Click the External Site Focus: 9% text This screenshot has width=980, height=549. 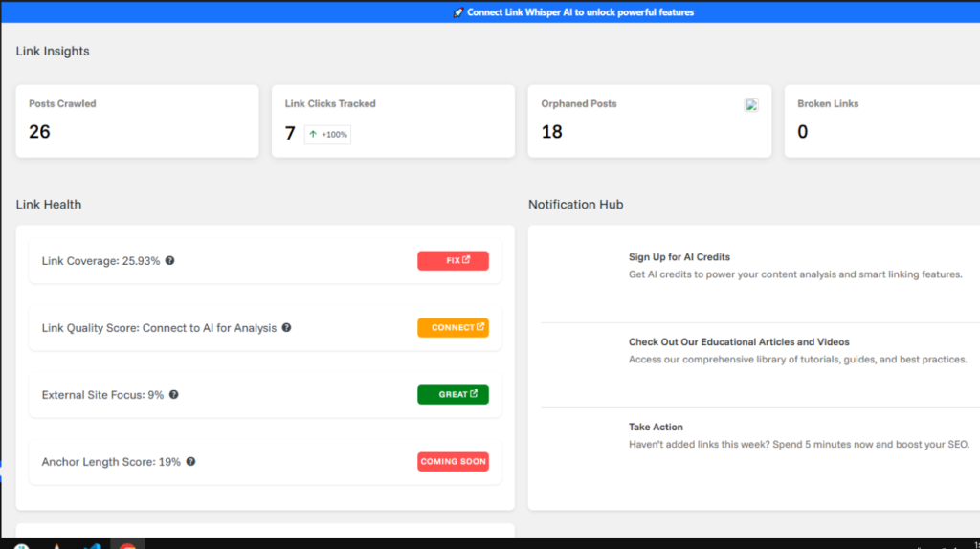click(102, 395)
